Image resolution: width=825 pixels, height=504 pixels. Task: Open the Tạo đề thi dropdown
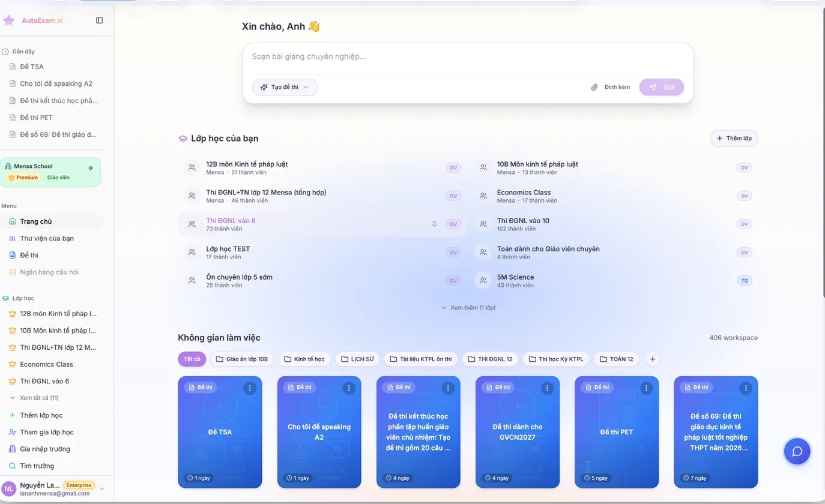(285, 87)
